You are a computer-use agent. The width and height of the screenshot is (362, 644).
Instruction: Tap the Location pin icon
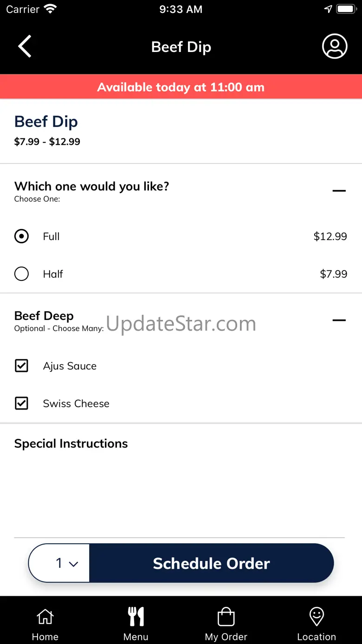click(x=317, y=617)
